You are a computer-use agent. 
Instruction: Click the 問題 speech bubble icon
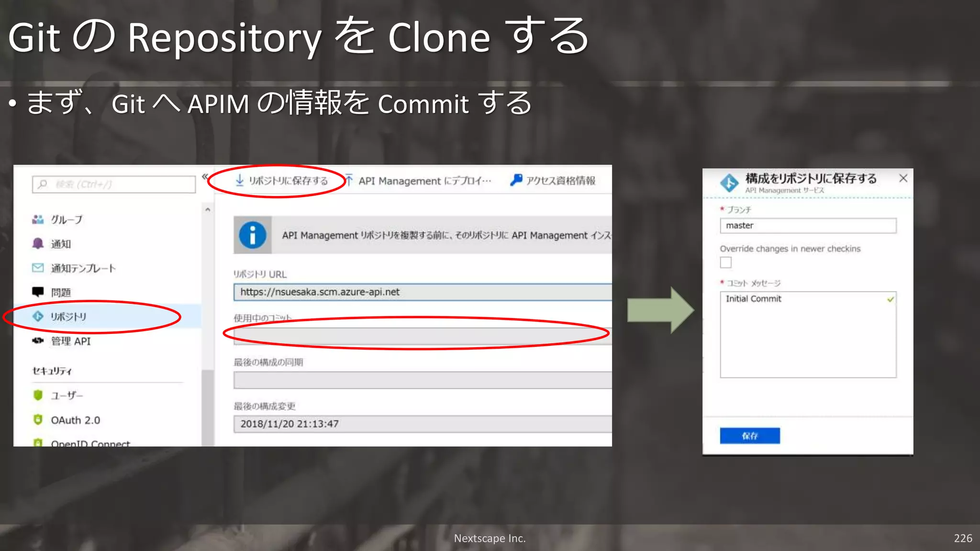click(x=38, y=292)
